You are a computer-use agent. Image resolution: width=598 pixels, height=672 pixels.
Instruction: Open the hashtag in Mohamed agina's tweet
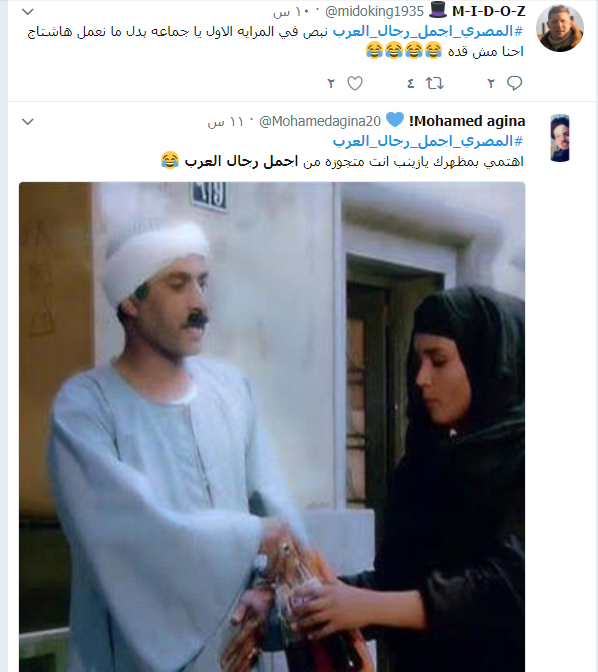click(428, 141)
